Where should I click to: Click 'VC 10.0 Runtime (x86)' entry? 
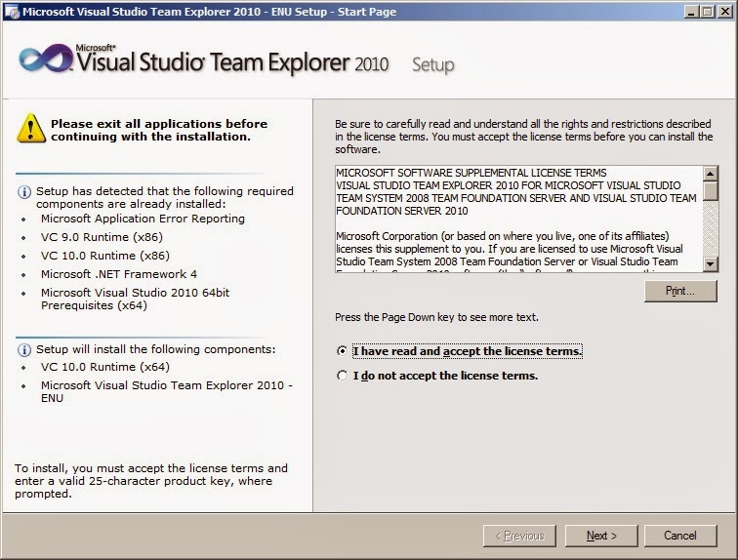[105, 256]
